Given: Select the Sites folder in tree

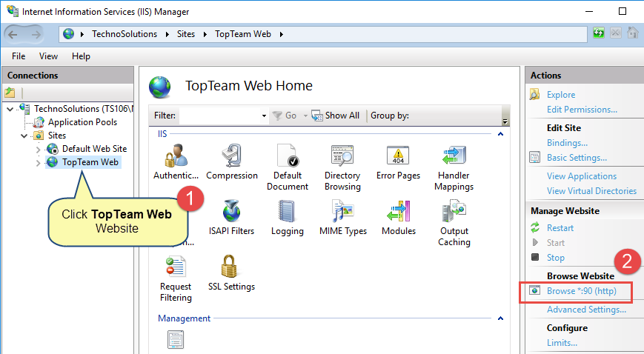Looking at the screenshot, I should pyautogui.click(x=56, y=136).
